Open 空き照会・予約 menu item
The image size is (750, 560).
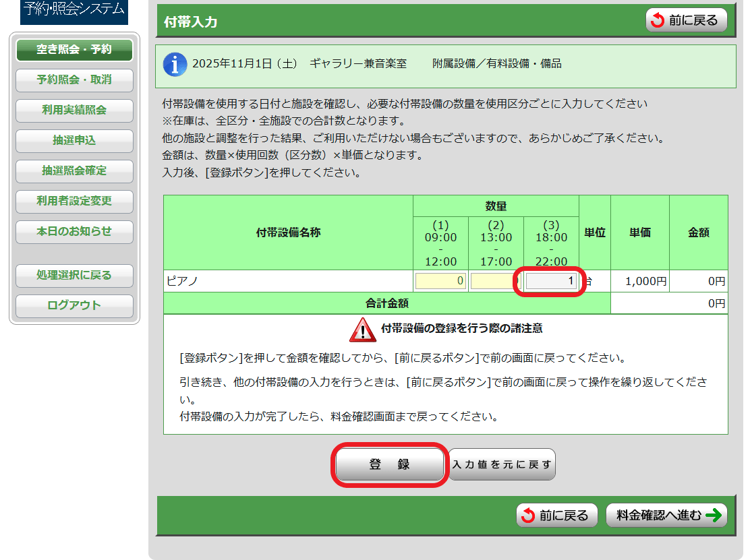coord(74,50)
